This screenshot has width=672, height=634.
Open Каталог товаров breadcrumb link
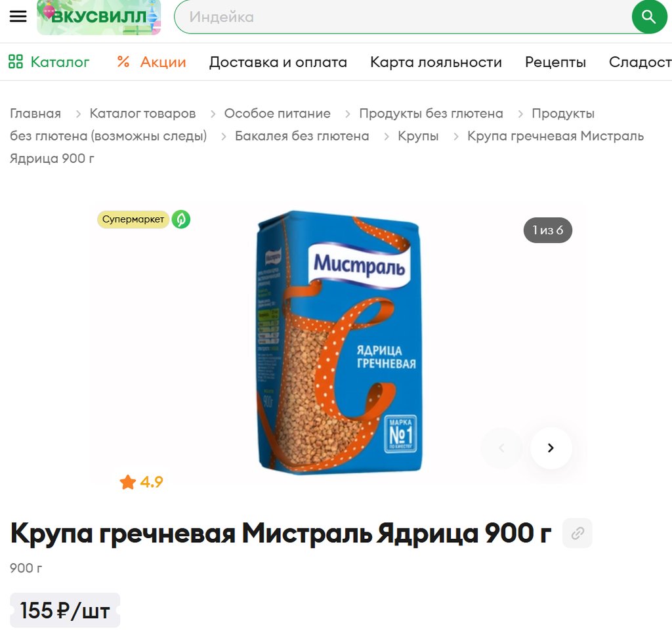coord(142,114)
